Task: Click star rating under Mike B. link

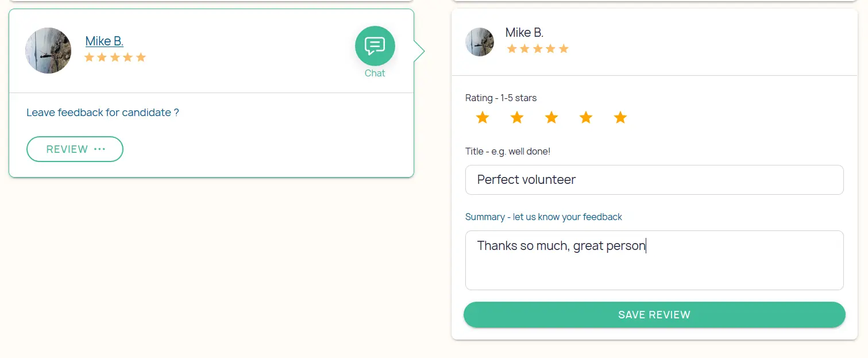Action: tap(115, 57)
